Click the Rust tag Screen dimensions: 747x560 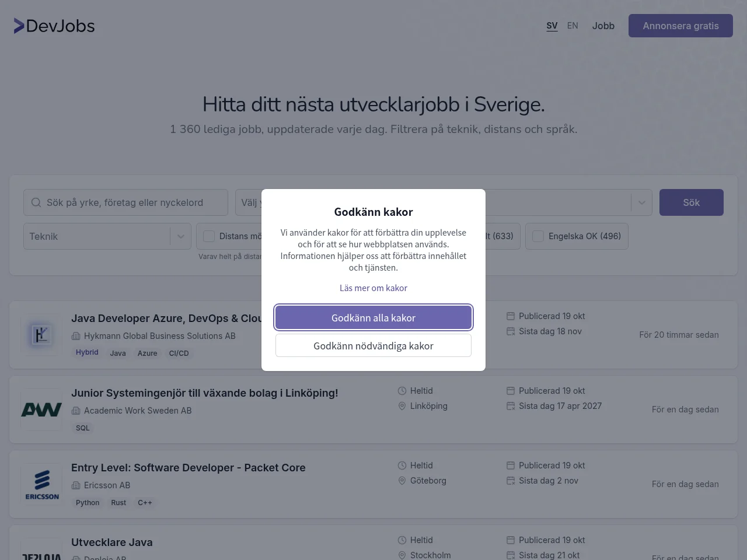coord(118,503)
